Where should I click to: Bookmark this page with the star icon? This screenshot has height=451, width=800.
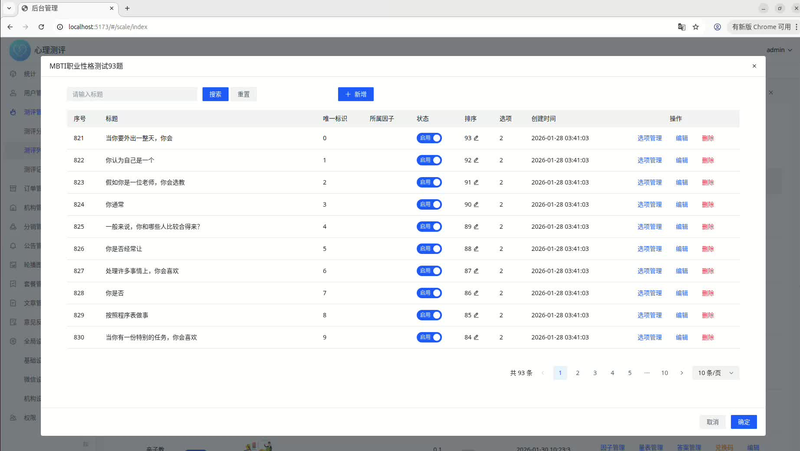[695, 27]
